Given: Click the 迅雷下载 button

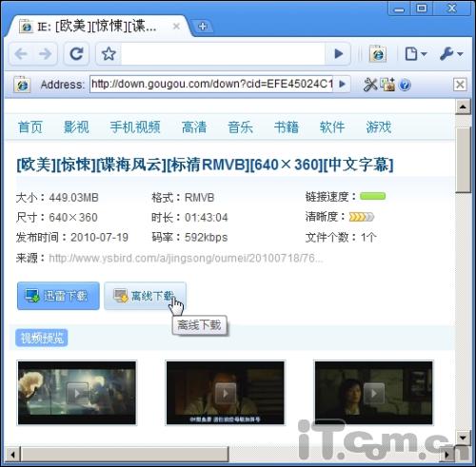Looking at the screenshot, I should pos(58,296).
